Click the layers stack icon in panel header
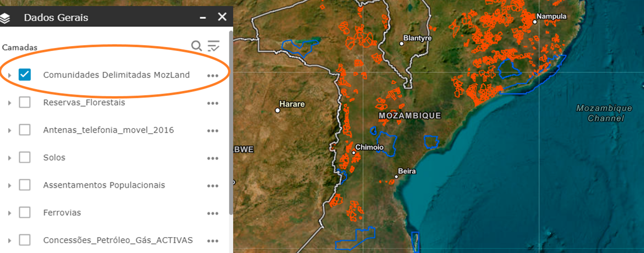The image size is (644, 253). (5, 18)
